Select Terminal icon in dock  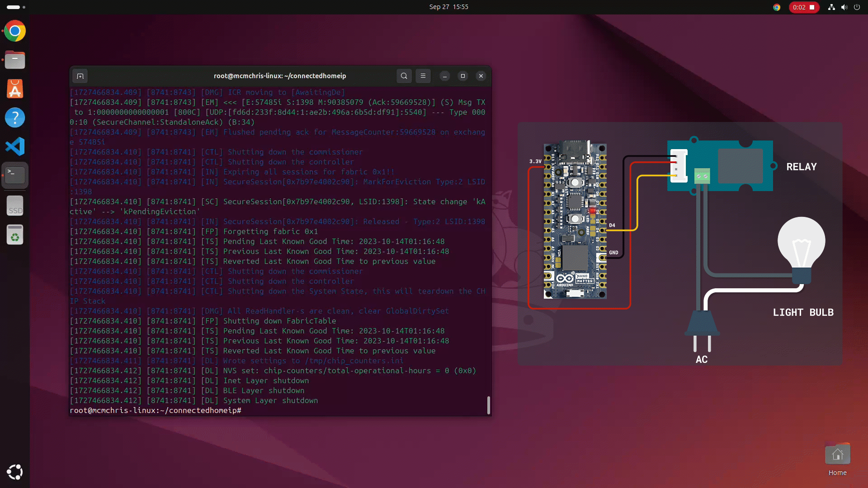click(15, 175)
